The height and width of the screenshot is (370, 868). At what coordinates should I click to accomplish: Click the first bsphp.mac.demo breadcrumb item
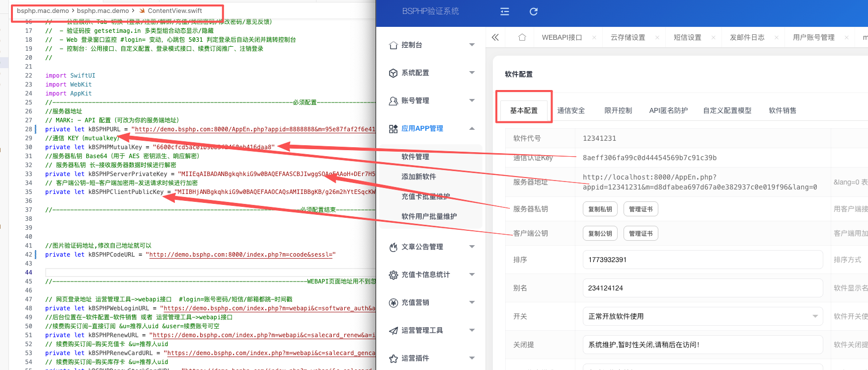tap(43, 11)
